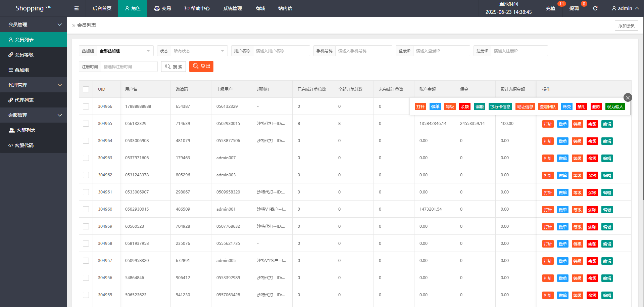Click the 提现 withdrawal notification item

click(x=574, y=8)
